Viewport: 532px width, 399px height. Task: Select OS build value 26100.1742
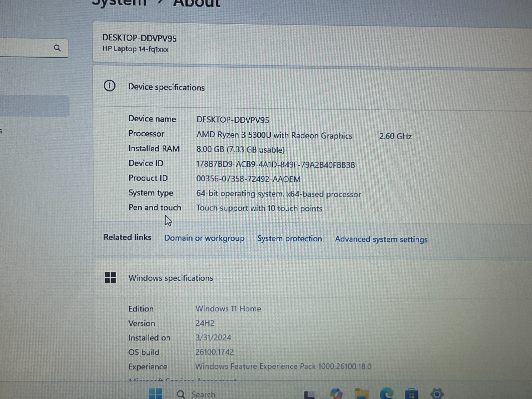point(214,352)
